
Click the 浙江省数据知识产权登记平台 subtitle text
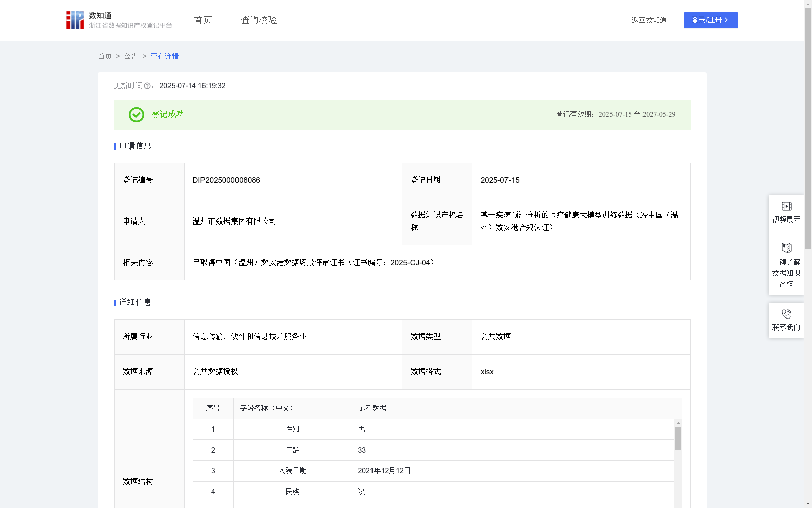tap(130, 26)
